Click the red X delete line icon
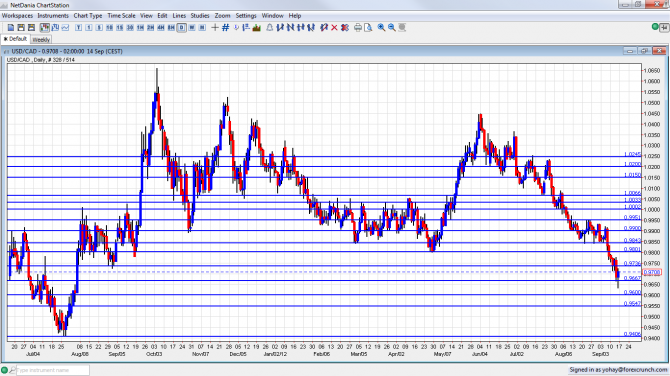 click(334, 27)
